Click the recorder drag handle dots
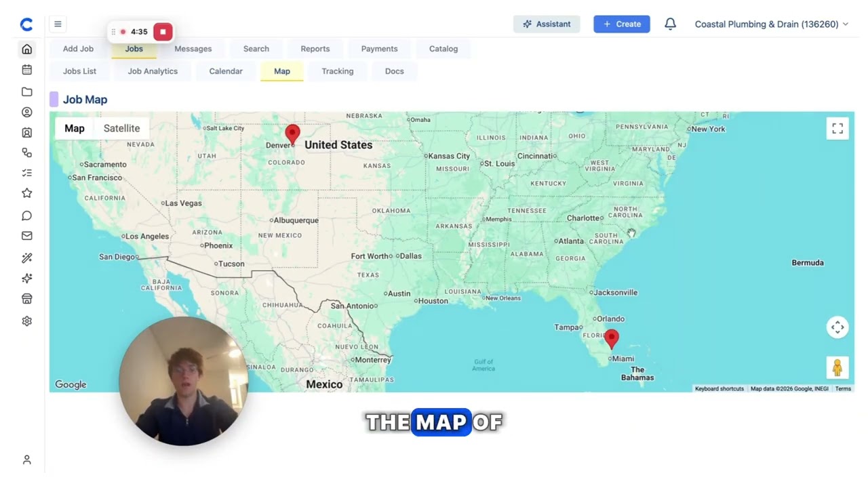This screenshot has width=868, height=488. point(113,32)
